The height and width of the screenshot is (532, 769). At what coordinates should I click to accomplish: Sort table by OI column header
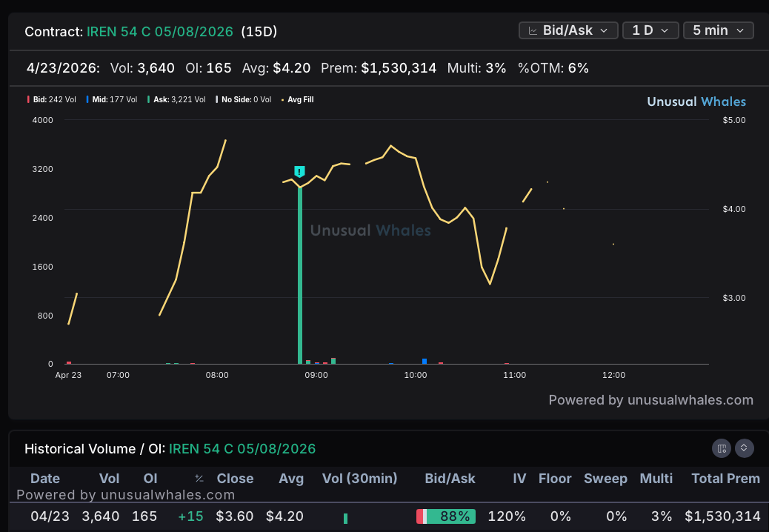150,479
